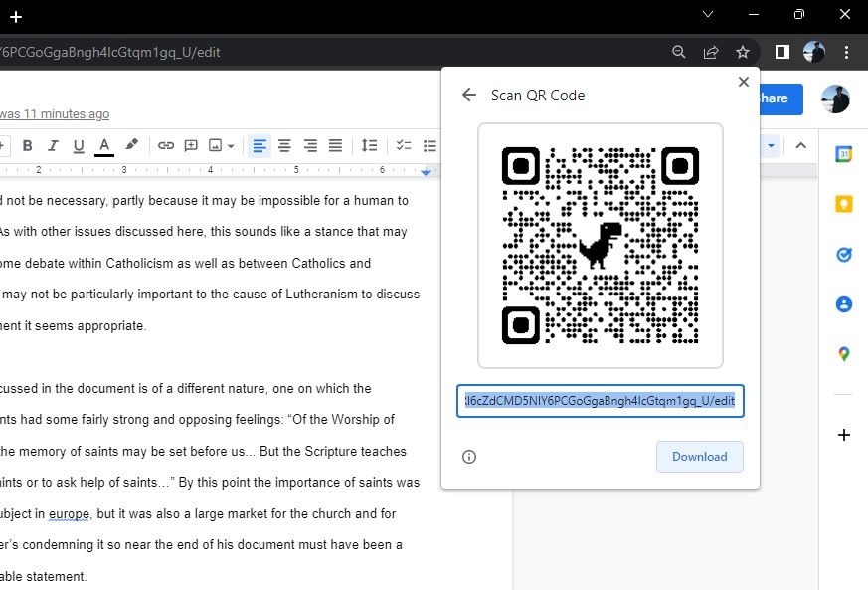Select the underline tool
The width and height of the screenshot is (868, 590).
click(x=78, y=145)
